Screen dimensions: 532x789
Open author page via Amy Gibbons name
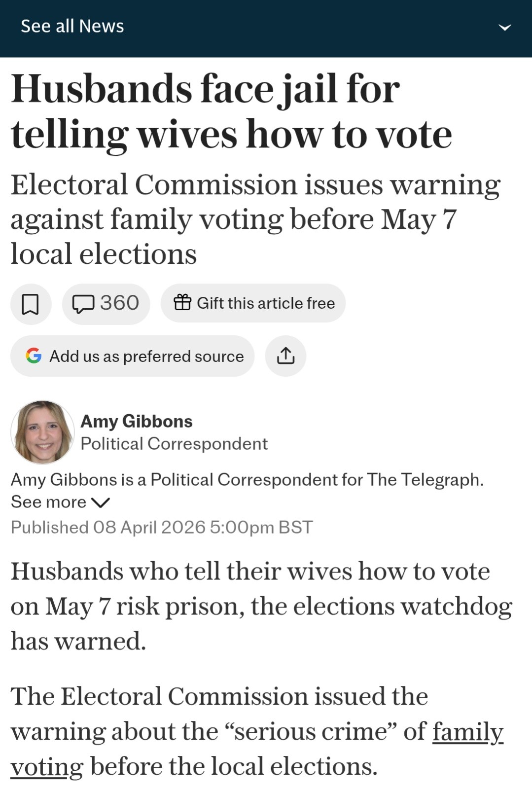click(136, 421)
